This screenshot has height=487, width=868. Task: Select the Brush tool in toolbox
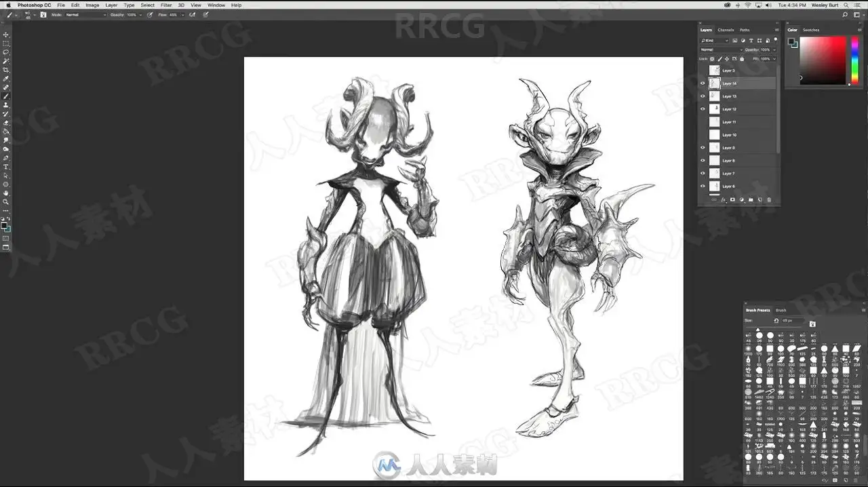(x=5, y=96)
